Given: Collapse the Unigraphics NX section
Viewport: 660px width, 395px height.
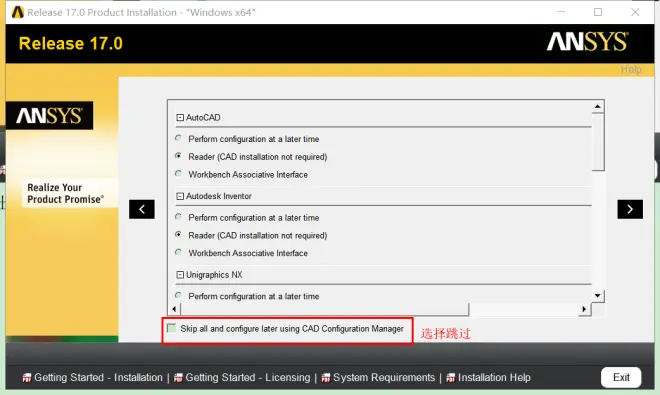Looking at the screenshot, I should point(180,275).
